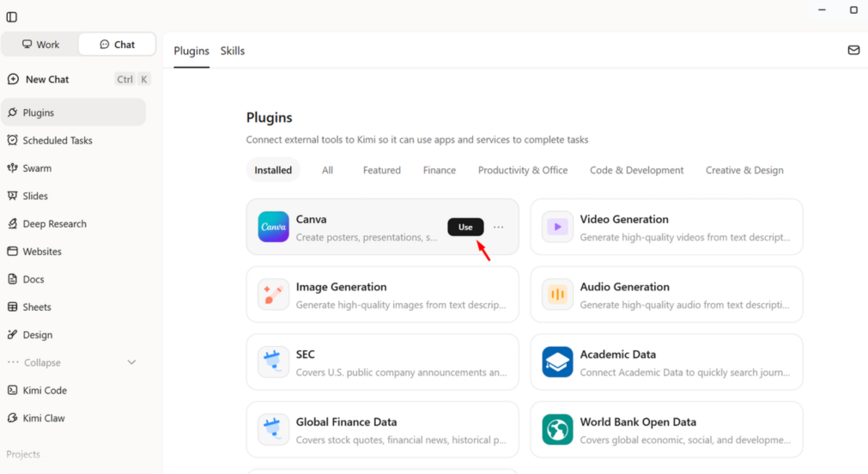Switch to Chat mode
Viewport: 868px width, 474px height.
[117, 45]
